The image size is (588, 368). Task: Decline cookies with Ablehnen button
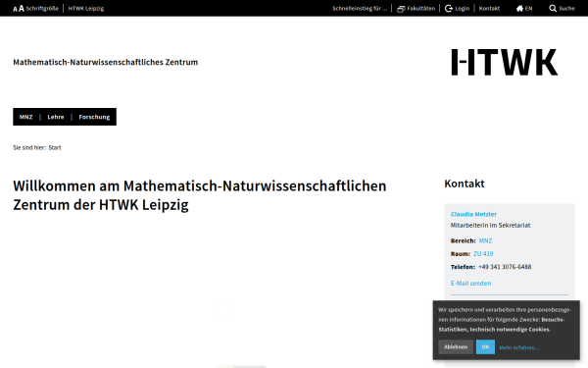pyautogui.click(x=456, y=347)
